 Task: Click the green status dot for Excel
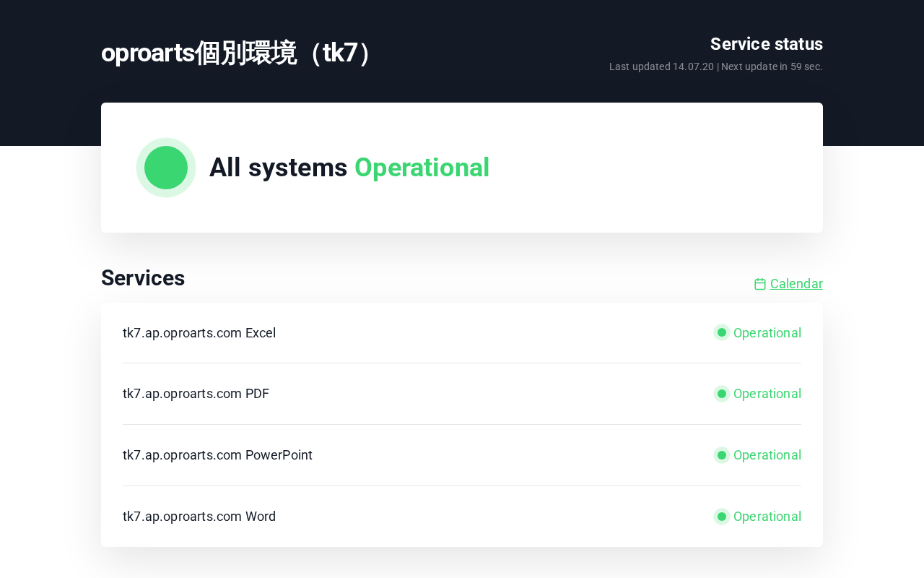[722, 332]
